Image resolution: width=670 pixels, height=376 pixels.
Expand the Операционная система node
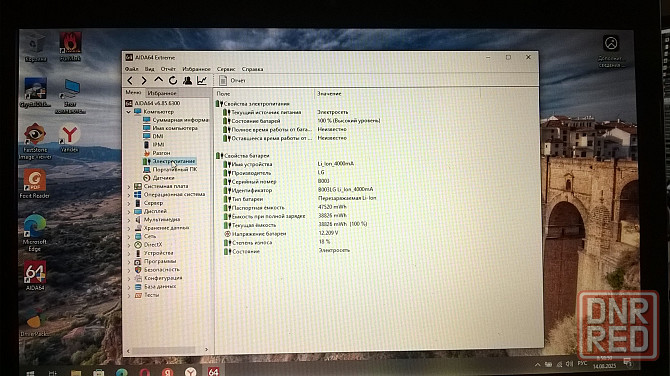(129, 195)
